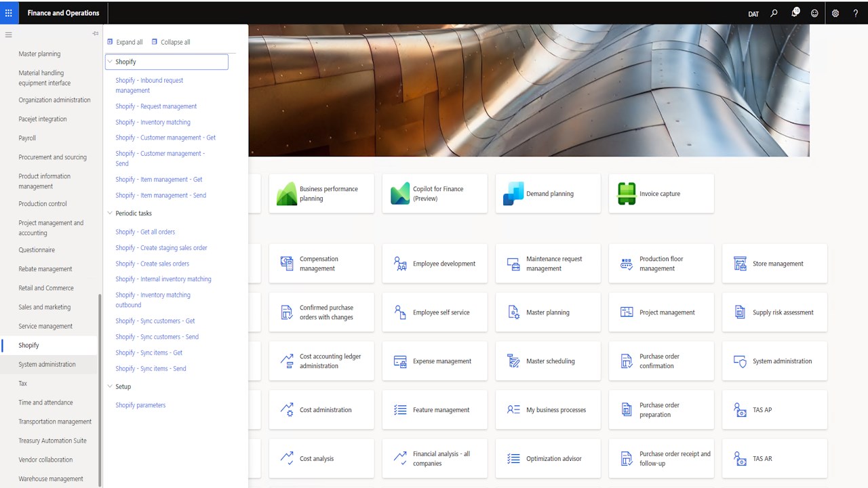Click the search magnifier icon

click(774, 13)
